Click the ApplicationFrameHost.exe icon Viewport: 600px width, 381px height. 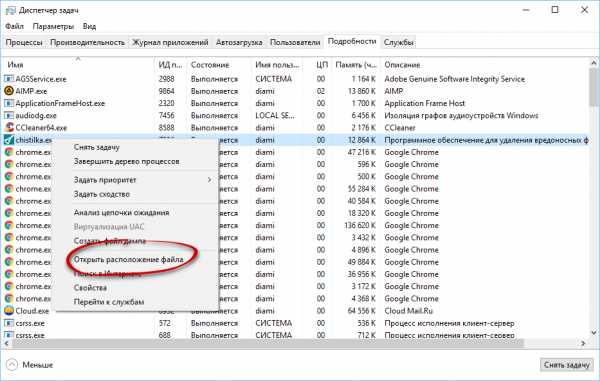point(8,103)
